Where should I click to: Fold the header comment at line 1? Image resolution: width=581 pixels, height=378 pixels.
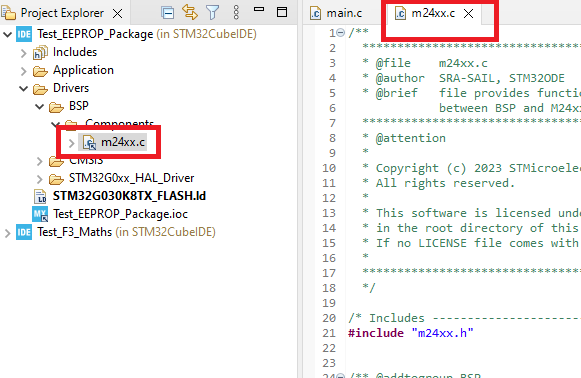[x=341, y=33]
